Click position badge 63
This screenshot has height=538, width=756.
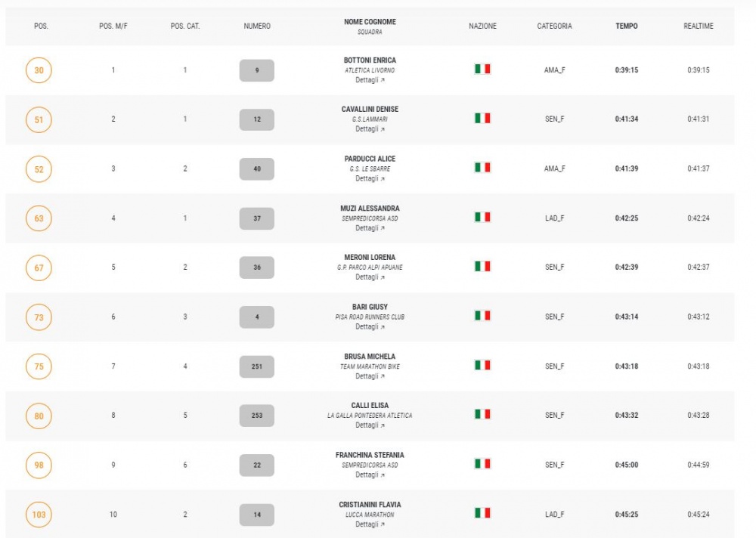pyautogui.click(x=39, y=218)
